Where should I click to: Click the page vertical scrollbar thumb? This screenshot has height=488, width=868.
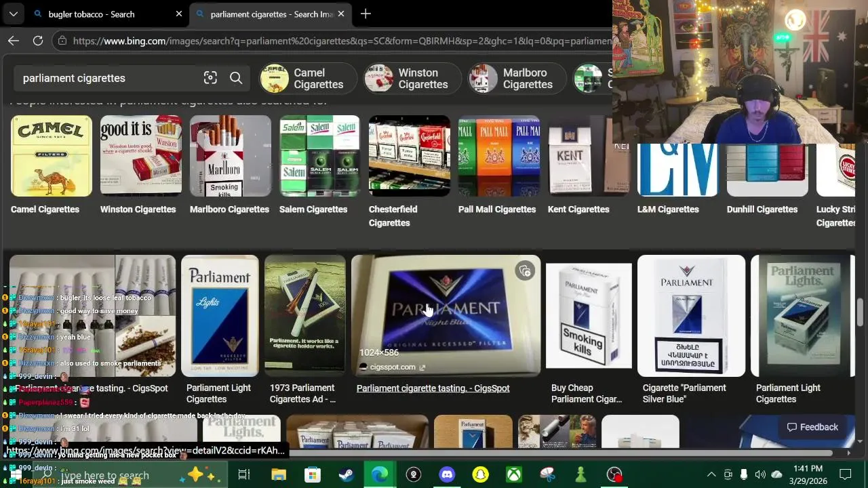click(860, 312)
